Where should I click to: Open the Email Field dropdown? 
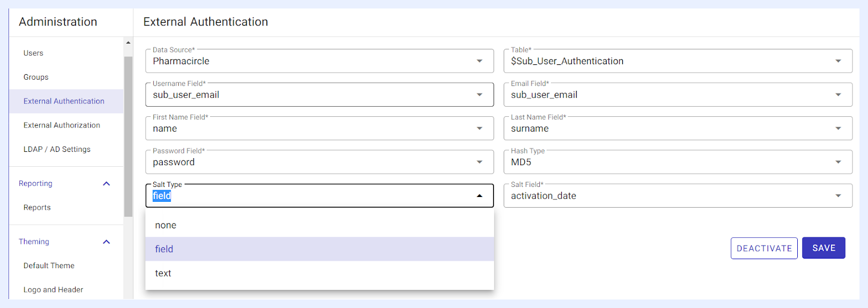tap(678, 95)
